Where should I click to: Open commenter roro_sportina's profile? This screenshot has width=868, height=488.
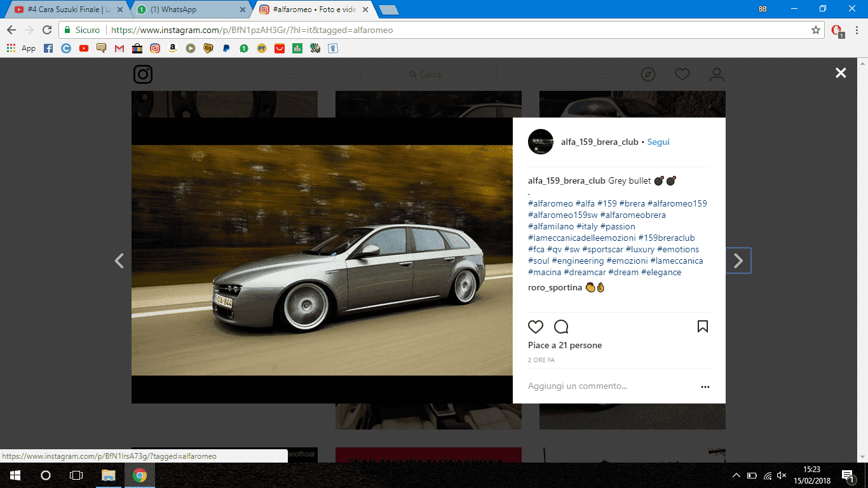pos(555,288)
